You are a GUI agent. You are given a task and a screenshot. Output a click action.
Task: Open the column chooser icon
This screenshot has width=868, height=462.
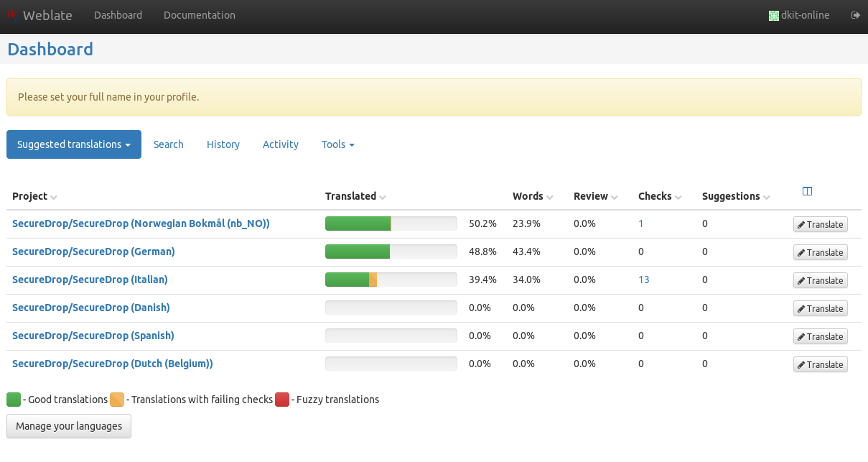(807, 191)
